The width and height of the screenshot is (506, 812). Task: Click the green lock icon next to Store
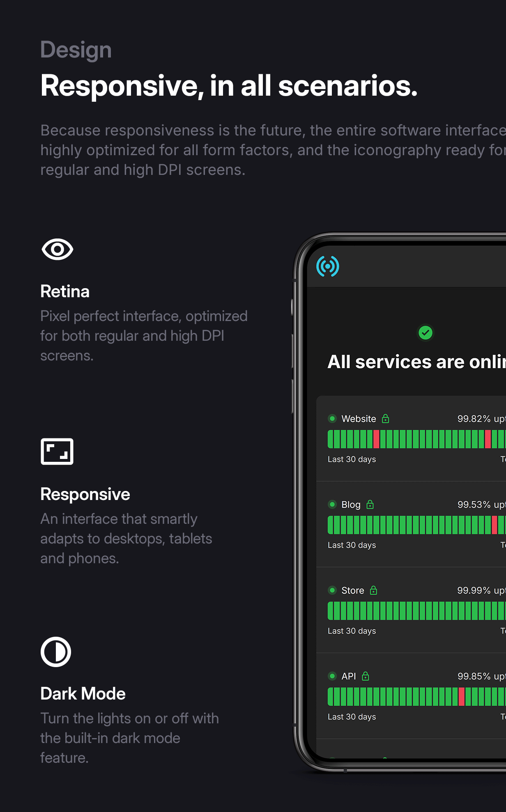click(x=373, y=590)
